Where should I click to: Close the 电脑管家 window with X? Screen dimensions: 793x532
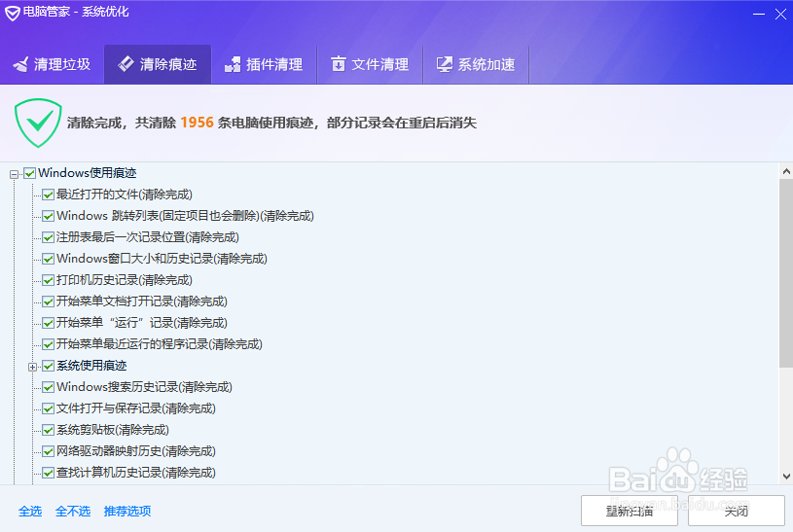point(780,15)
